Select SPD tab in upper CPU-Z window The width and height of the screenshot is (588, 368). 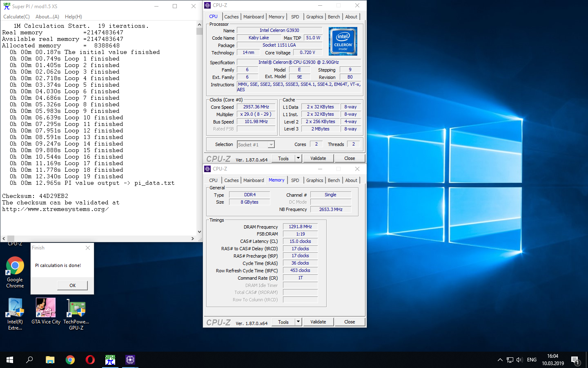point(295,17)
